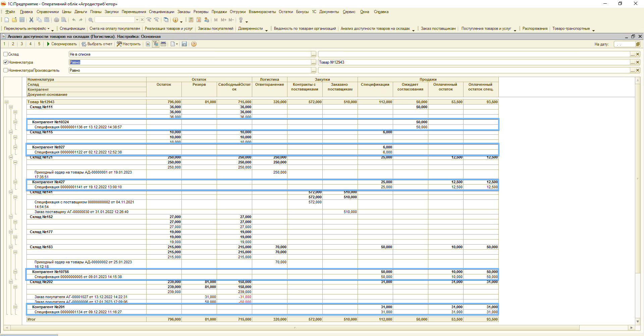Screen dimensions: 644x336
Task: Click the На дату date input field
Action: 624,44
